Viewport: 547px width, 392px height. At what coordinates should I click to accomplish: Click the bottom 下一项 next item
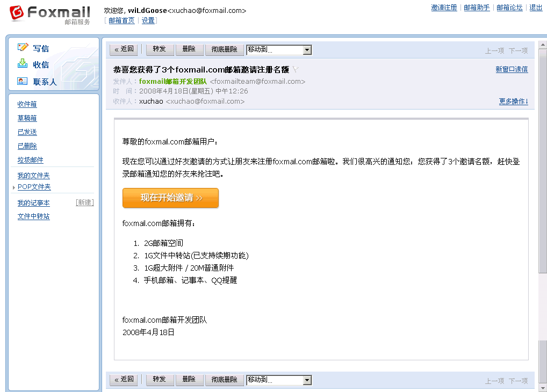click(x=518, y=381)
